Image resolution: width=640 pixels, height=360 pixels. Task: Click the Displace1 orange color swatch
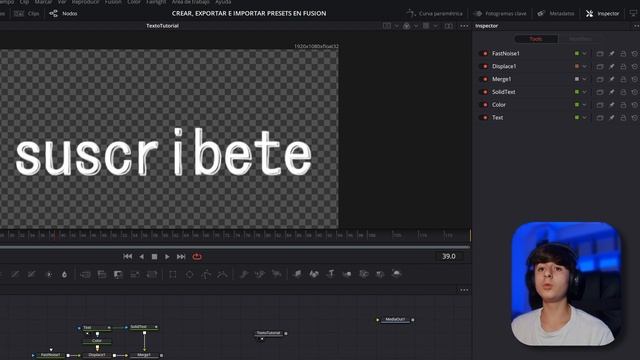click(x=577, y=66)
